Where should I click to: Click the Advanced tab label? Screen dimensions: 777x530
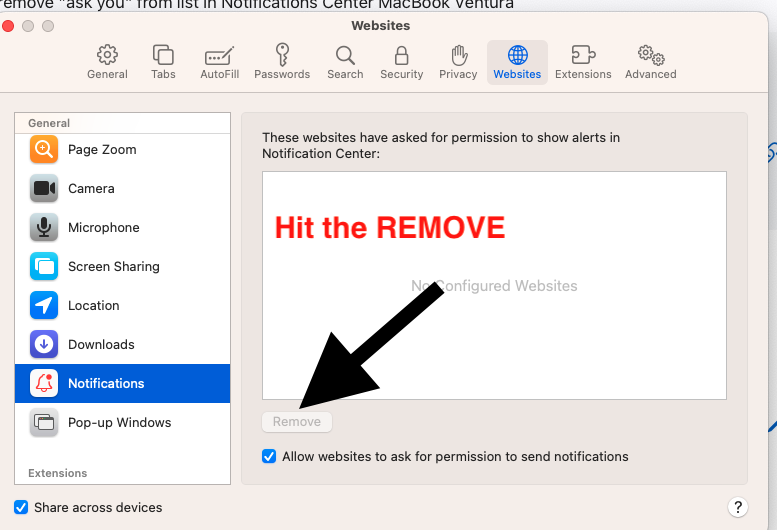tap(650, 74)
